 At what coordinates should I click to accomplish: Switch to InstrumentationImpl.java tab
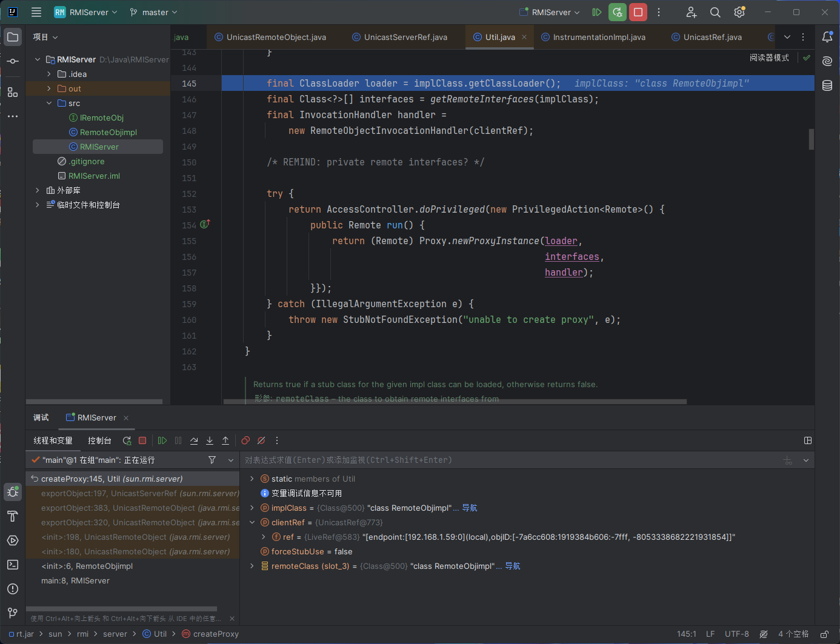pyautogui.click(x=593, y=37)
